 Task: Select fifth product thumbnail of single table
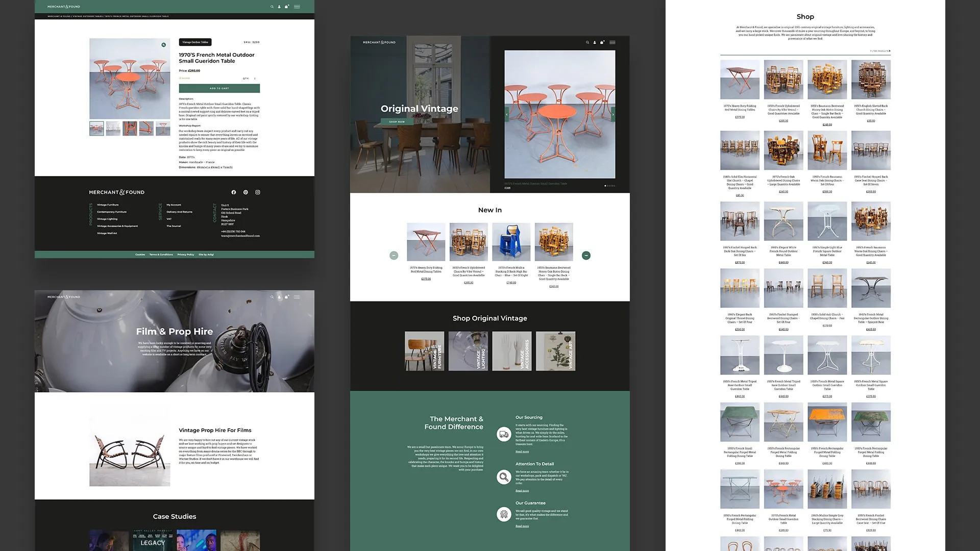(163, 129)
